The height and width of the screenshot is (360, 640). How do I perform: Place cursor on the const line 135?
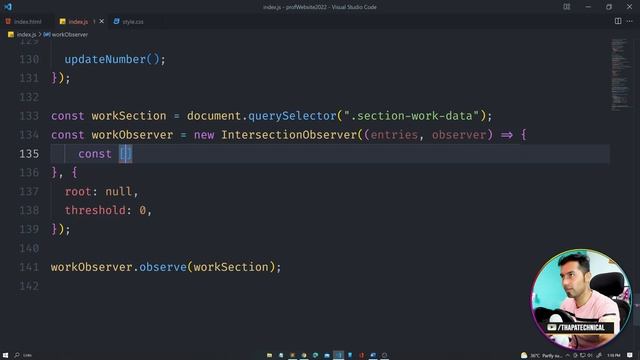tap(330, 154)
